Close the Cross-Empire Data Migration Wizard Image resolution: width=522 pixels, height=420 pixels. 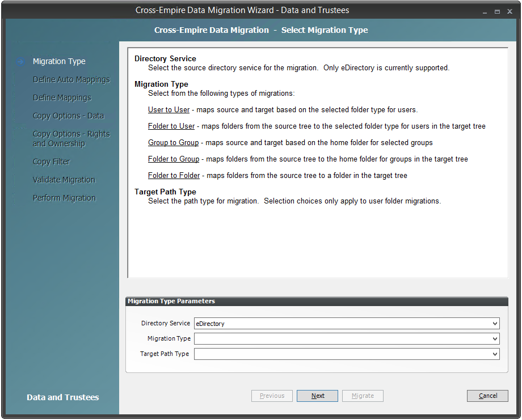pos(510,12)
